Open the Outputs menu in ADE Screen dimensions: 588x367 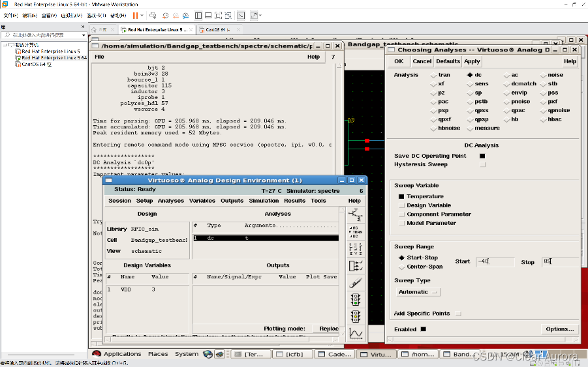[232, 201]
